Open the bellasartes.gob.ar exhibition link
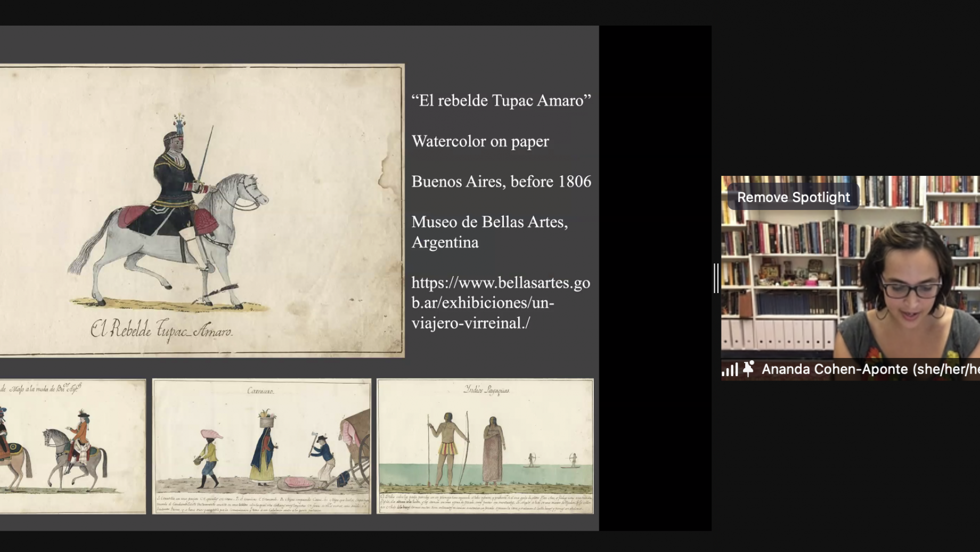Viewport: 980px width, 552px height. (501, 303)
